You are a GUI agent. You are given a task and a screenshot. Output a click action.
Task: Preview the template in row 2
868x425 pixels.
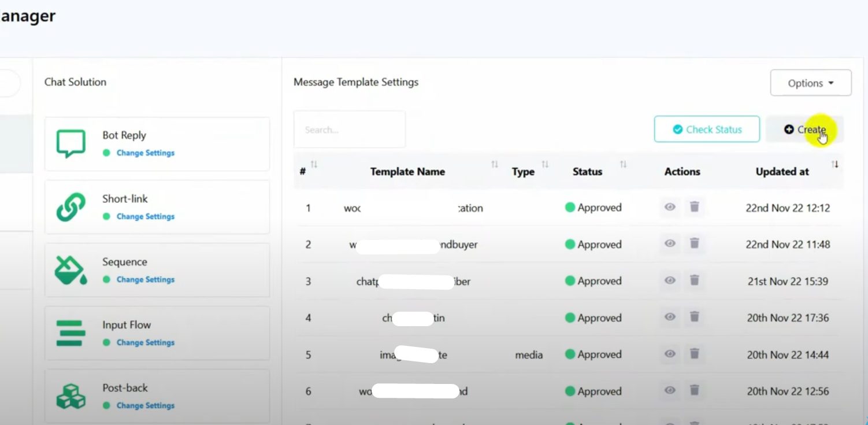(x=670, y=244)
